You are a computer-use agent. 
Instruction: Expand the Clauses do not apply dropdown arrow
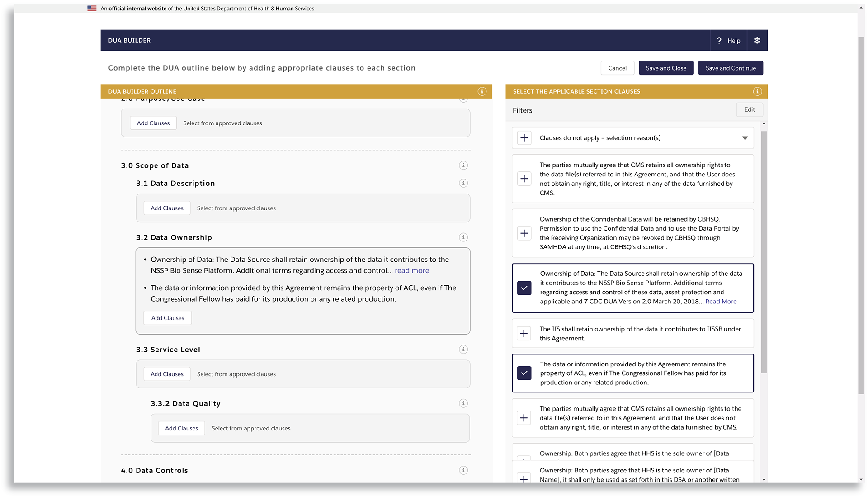[x=745, y=138]
